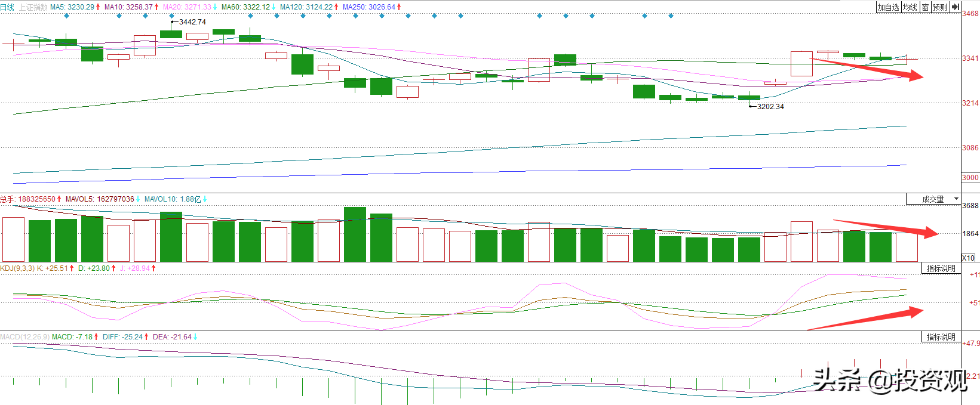Toggle the 预测 forecast button
The width and height of the screenshot is (980, 405).
pos(940,7)
